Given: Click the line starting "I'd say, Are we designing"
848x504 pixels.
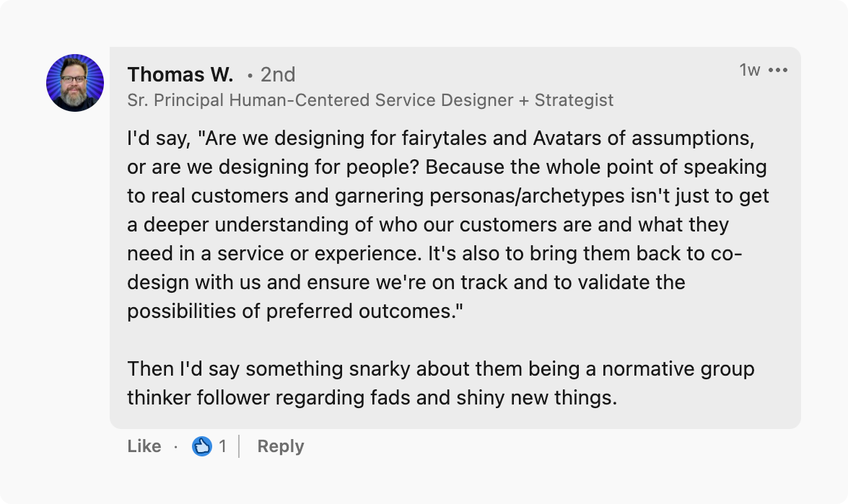Looking at the screenshot, I should tap(440, 138).
